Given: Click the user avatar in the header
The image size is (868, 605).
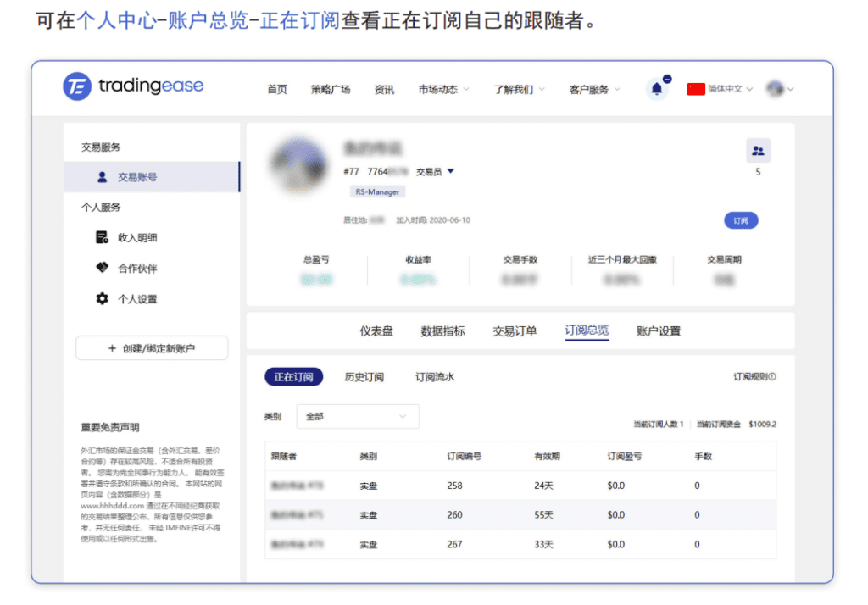Looking at the screenshot, I should coord(775,89).
